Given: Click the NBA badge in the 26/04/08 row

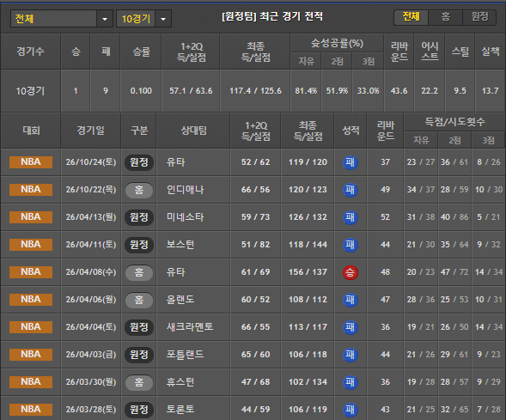Looking at the screenshot, I should click(31, 272).
